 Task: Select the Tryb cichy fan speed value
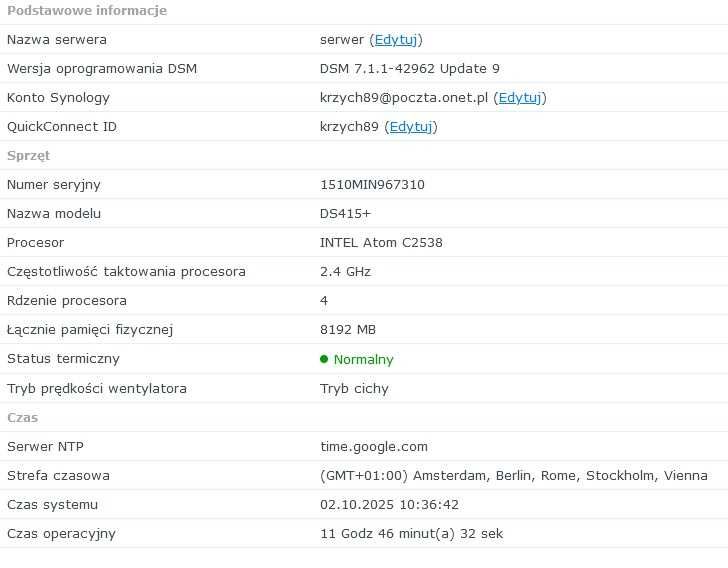[x=354, y=389]
